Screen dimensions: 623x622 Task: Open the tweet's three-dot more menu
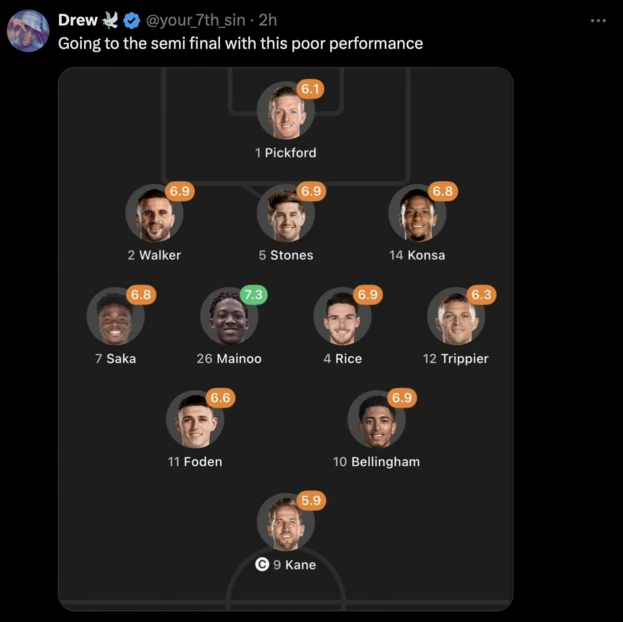click(x=598, y=20)
